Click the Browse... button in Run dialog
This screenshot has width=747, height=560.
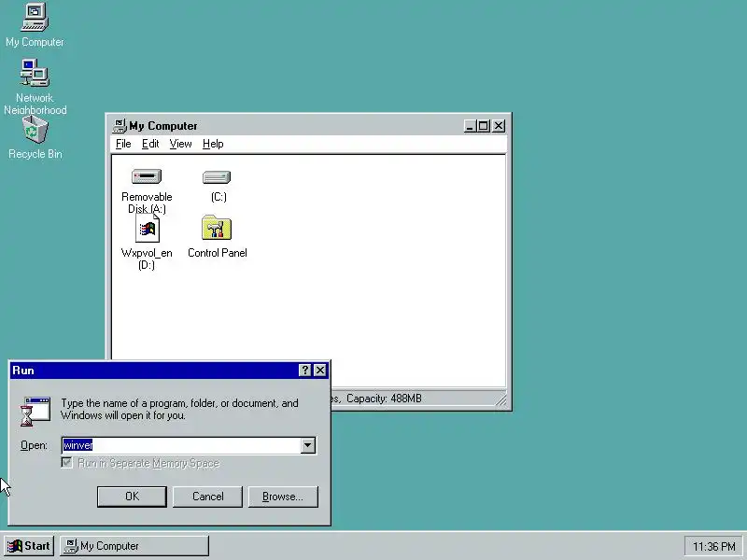283,497
